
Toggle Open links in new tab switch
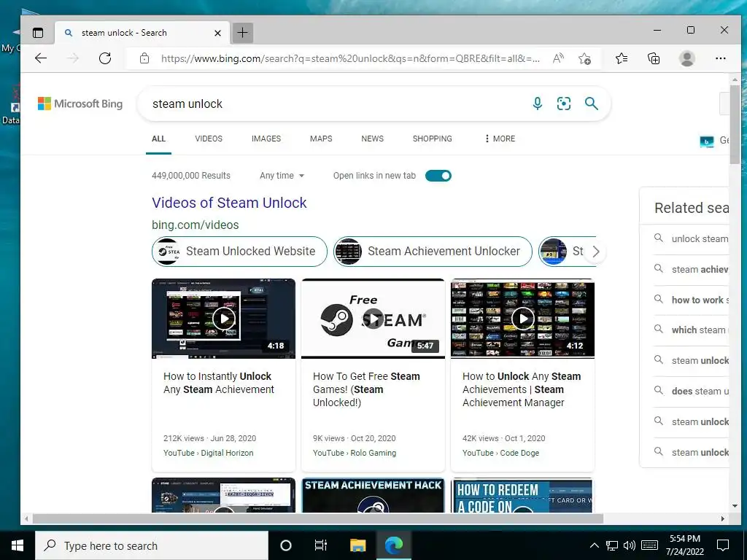point(438,176)
